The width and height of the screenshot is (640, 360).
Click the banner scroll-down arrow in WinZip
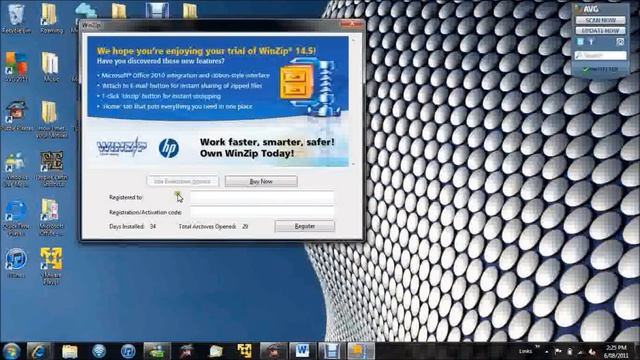click(353, 164)
